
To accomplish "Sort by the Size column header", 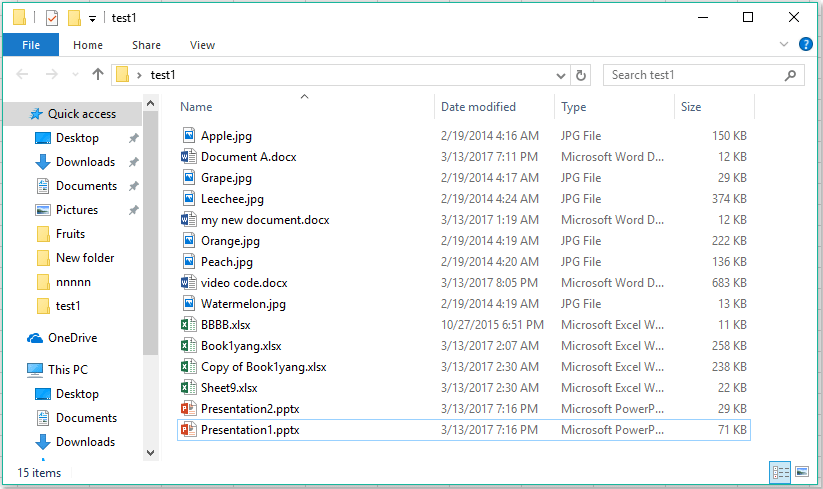I will click(x=691, y=107).
